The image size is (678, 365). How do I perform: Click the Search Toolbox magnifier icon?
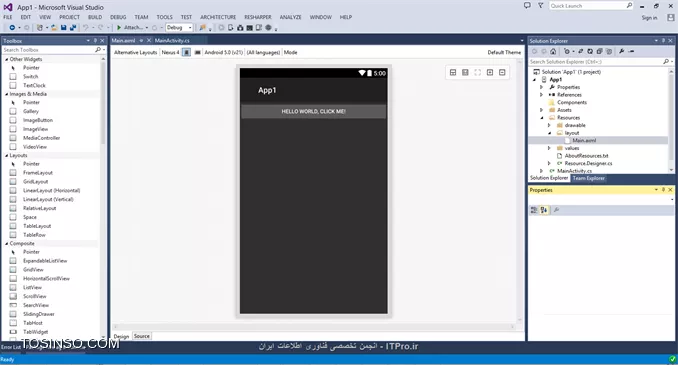pos(98,50)
